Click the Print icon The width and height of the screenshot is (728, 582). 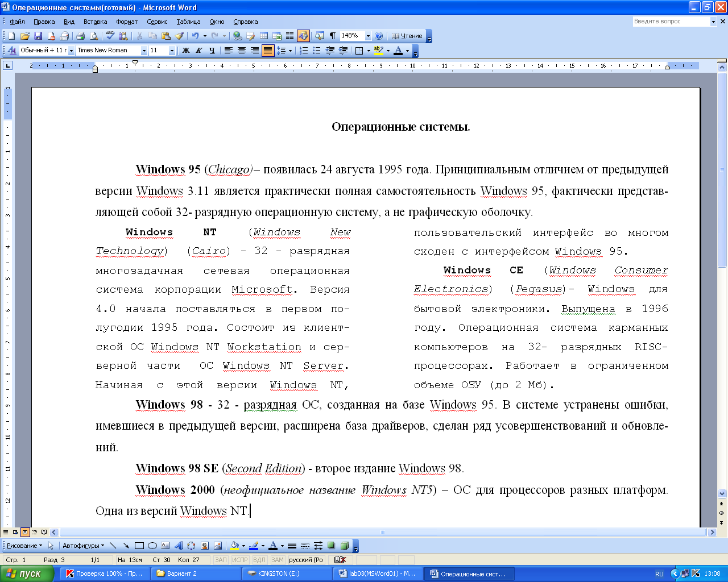point(80,36)
